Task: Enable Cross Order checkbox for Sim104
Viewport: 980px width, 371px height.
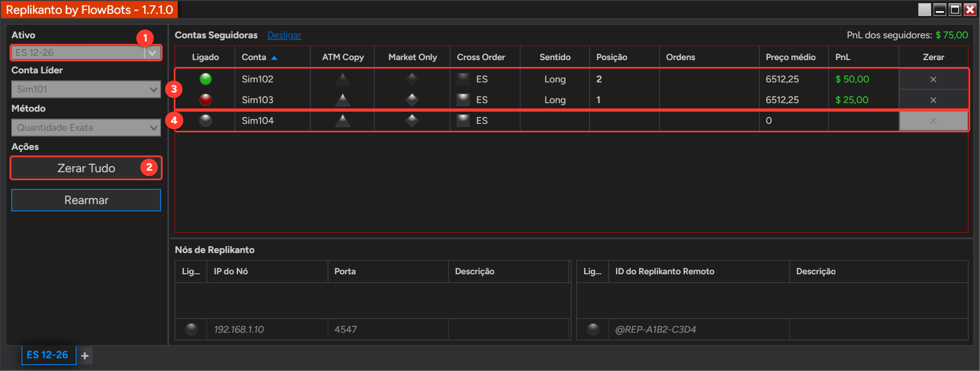Action: coord(463,121)
